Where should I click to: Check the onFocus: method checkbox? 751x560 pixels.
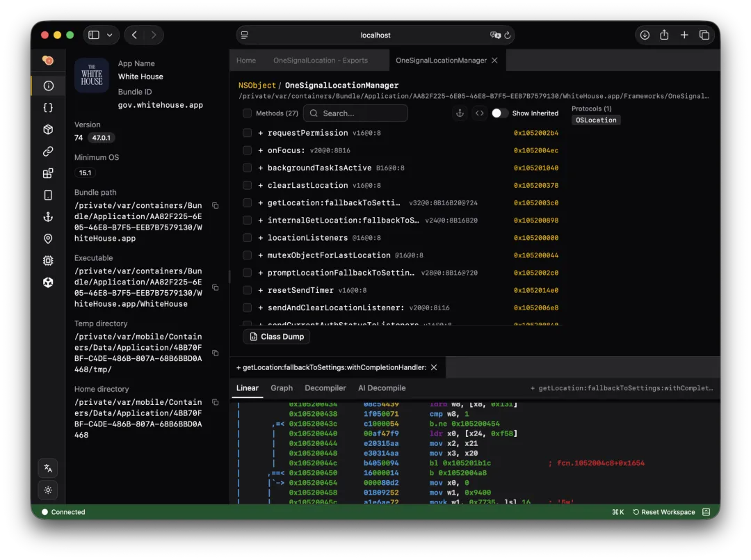[247, 150]
